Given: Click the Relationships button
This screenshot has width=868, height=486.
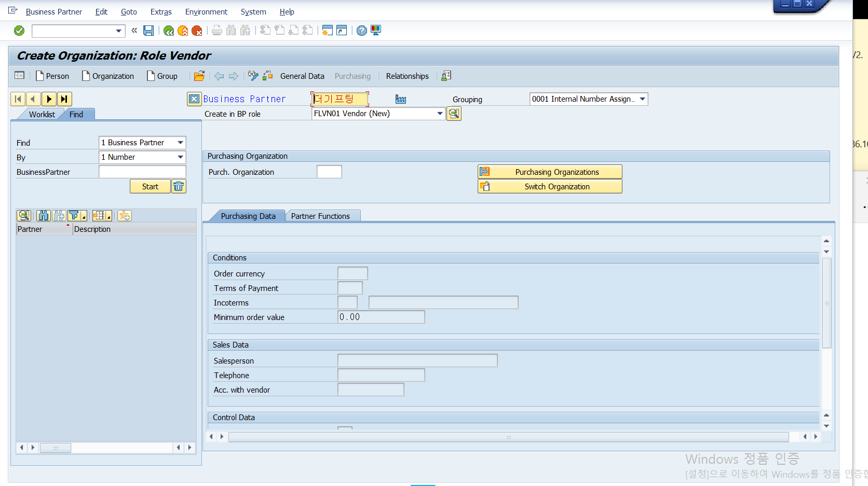Looking at the screenshot, I should pyautogui.click(x=407, y=76).
